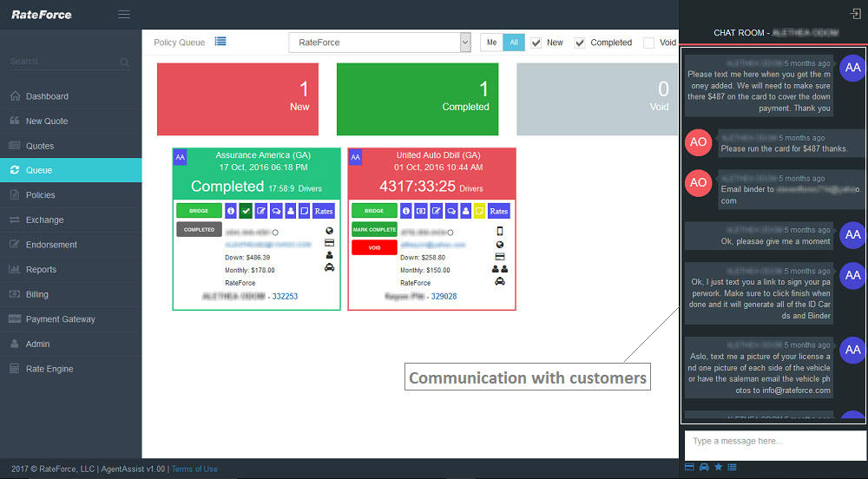
Task: Toggle the hamburger menu beside RateForce logo
Action: click(124, 15)
